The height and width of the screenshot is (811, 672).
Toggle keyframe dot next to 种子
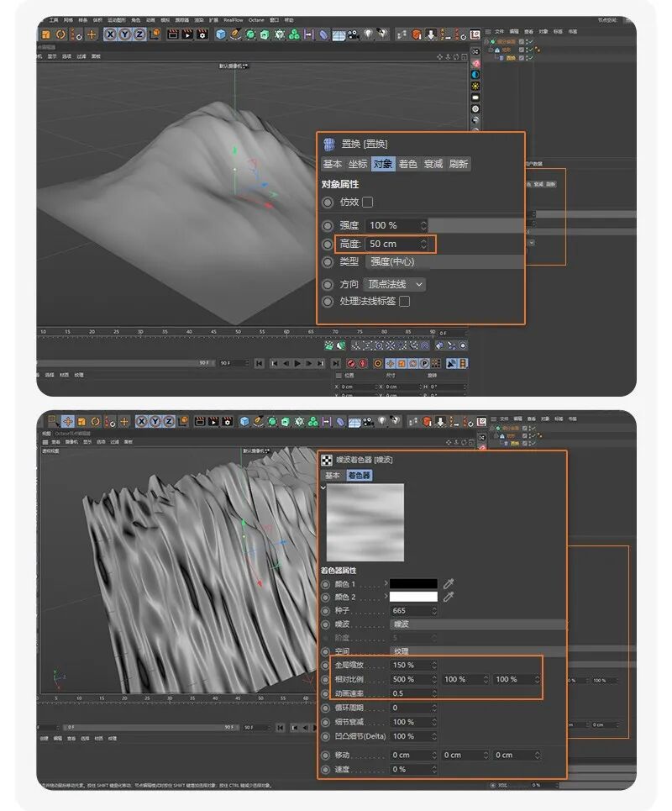click(x=325, y=611)
